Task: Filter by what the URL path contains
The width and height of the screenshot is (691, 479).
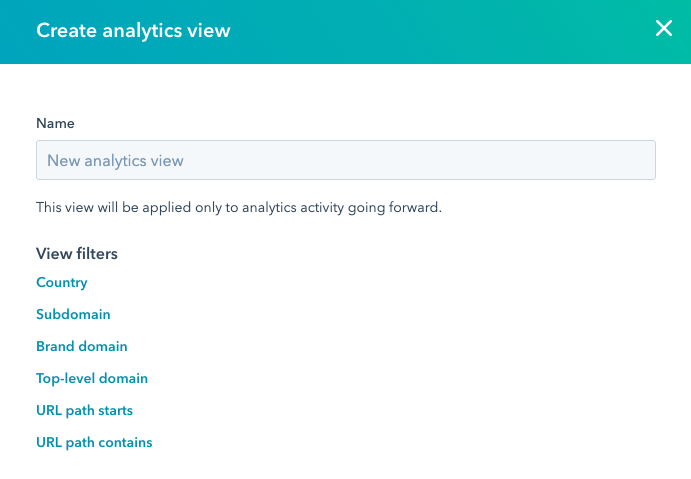Action: pyautogui.click(x=94, y=443)
